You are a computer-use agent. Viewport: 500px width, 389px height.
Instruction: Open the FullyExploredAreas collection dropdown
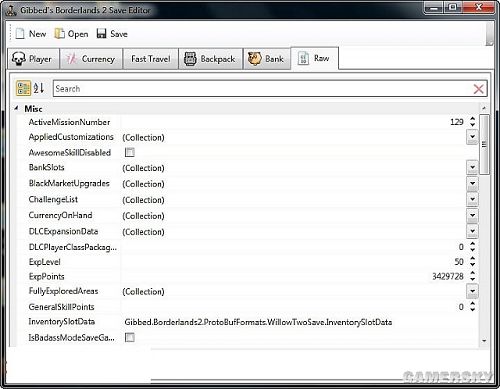point(472,291)
